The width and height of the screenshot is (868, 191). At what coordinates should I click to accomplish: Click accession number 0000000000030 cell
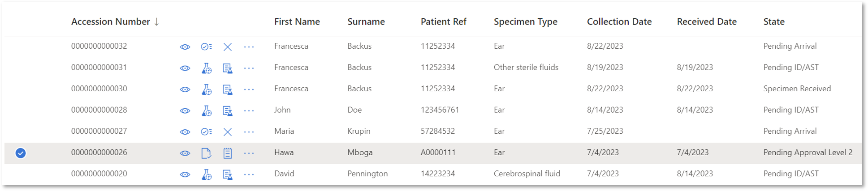pos(99,89)
